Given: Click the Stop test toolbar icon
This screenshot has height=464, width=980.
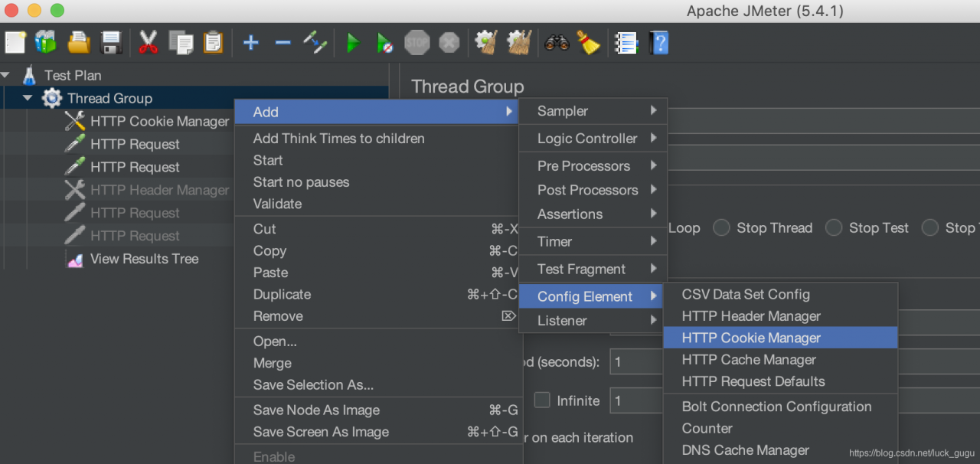Looking at the screenshot, I should point(417,42).
